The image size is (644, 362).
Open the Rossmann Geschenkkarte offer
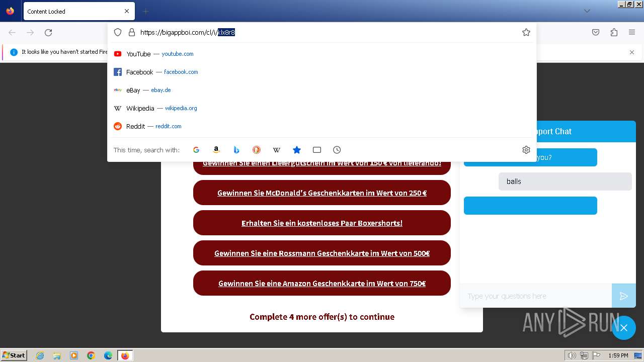[322, 253]
